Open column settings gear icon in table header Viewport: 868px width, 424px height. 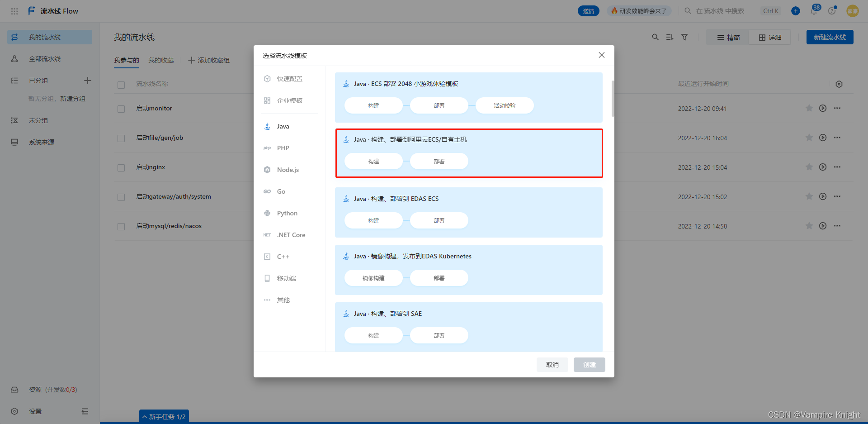[839, 84]
